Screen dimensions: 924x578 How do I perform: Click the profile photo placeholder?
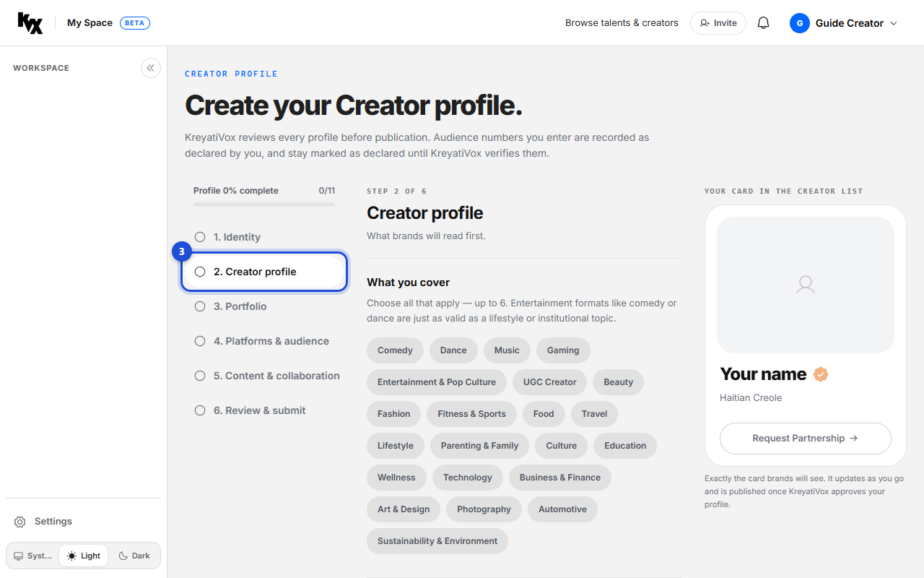[806, 285]
